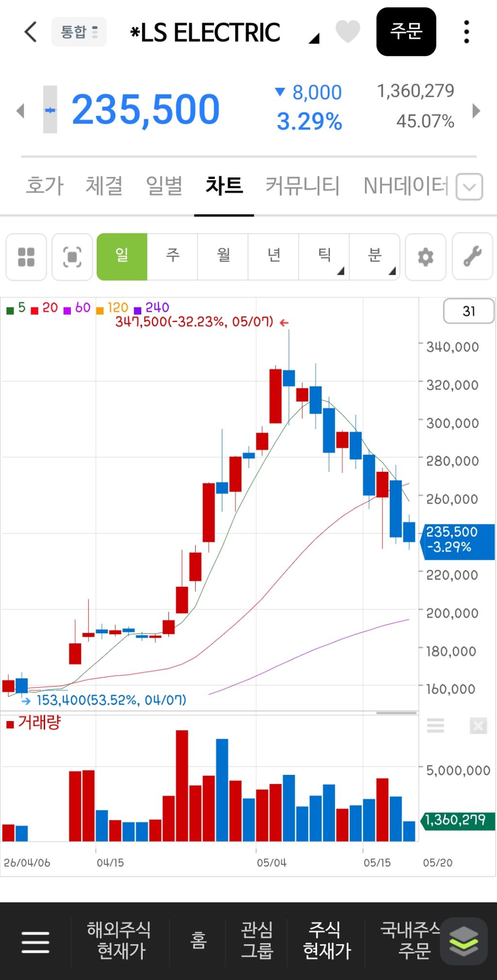
Task: Tap the 거래량 volume indicator legend
Action: 33,723
